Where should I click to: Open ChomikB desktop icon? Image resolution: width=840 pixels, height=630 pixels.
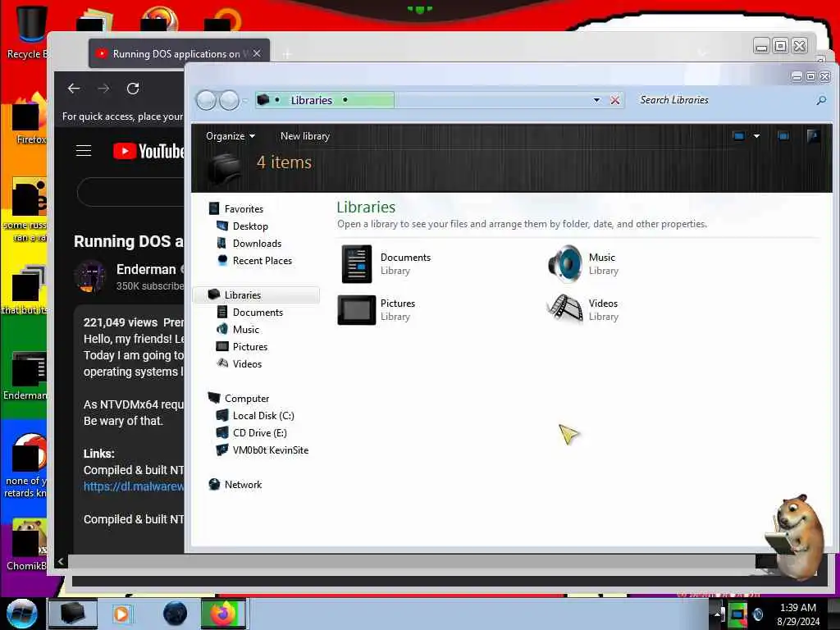27,546
